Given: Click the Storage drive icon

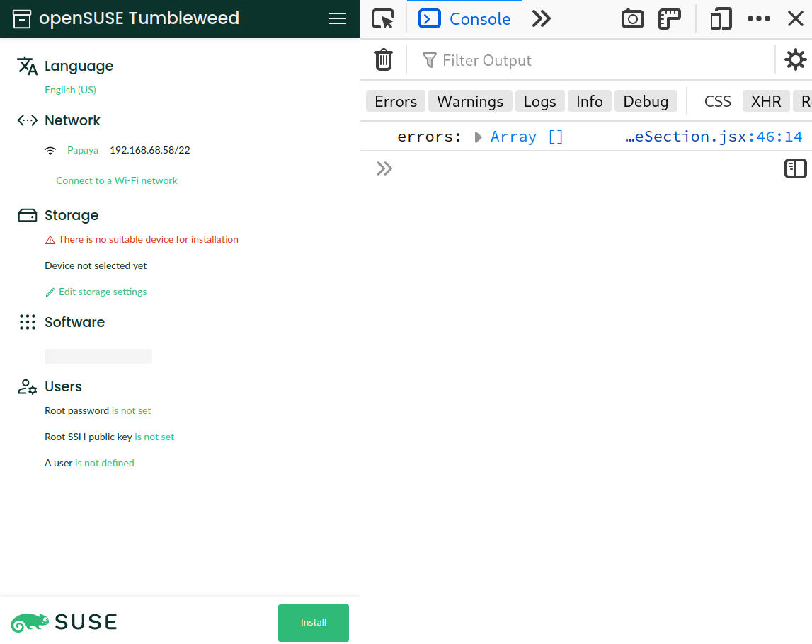Looking at the screenshot, I should (28, 215).
